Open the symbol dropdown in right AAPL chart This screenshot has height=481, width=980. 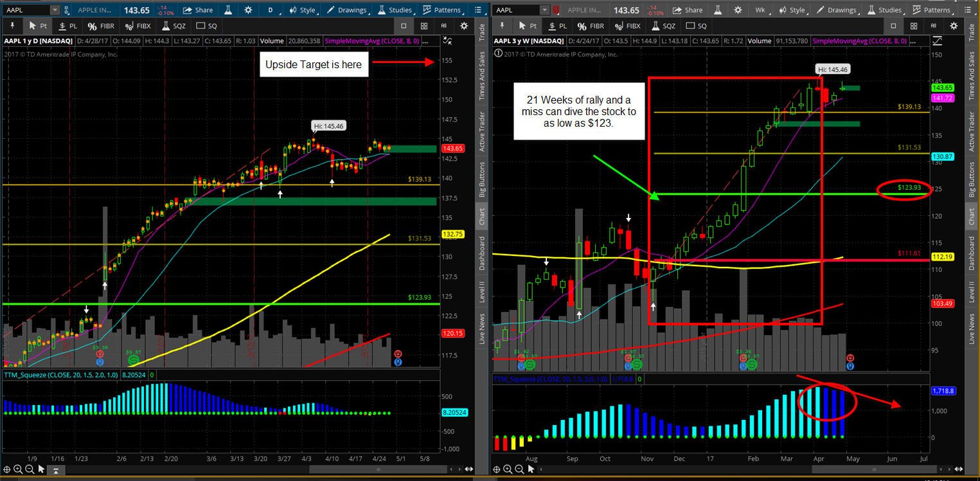[x=545, y=10]
